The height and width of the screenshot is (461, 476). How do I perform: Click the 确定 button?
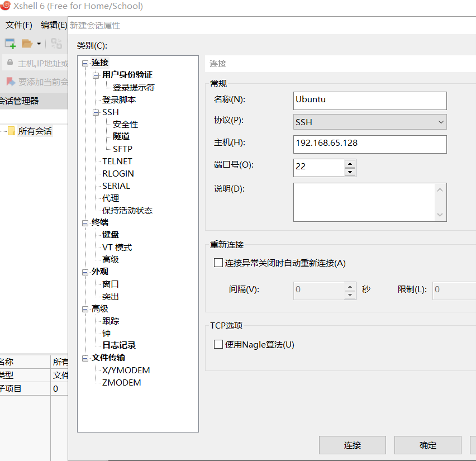click(x=428, y=445)
